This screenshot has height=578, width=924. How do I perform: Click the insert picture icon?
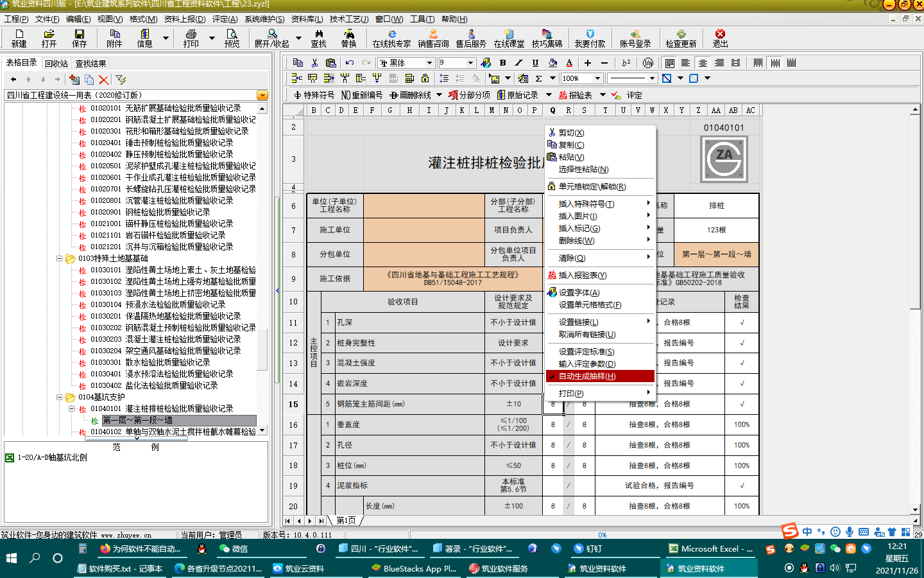pyautogui.click(x=494, y=78)
